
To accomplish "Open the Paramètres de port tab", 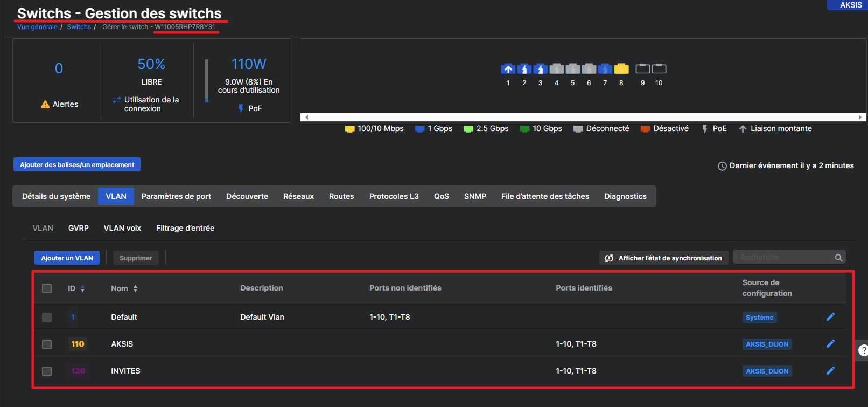I will pyautogui.click(x=176, y=196).
